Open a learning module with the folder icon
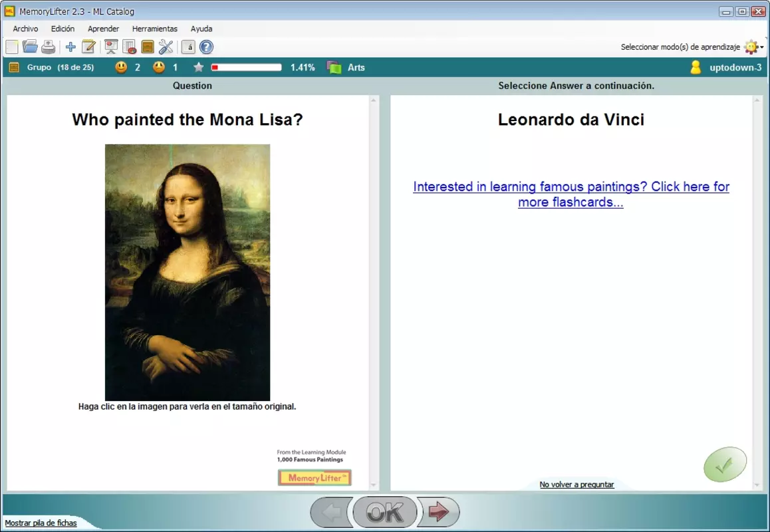The width and height of the screenshot is (770, 532). [30, 47]
